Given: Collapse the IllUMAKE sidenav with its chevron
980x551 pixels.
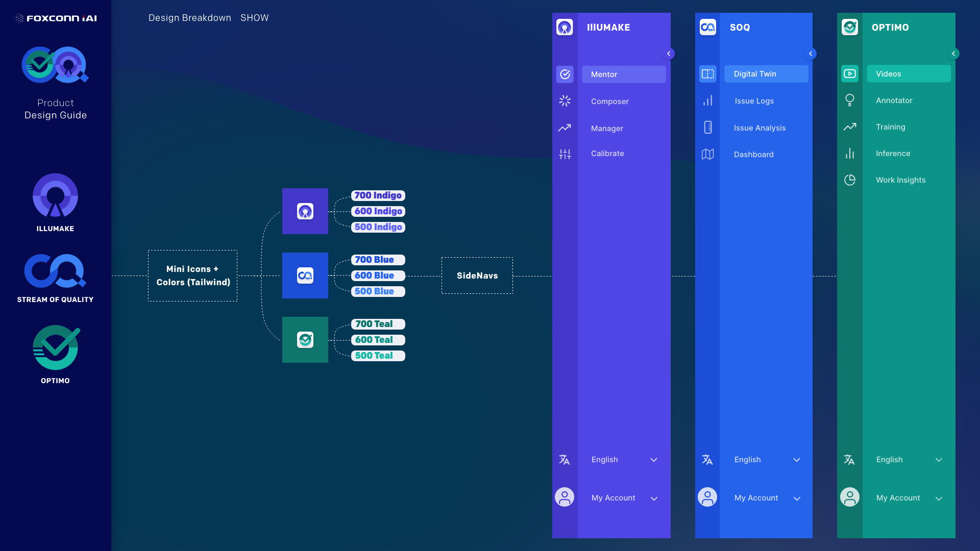Looking at the screenshot, I should coord(669,54).
